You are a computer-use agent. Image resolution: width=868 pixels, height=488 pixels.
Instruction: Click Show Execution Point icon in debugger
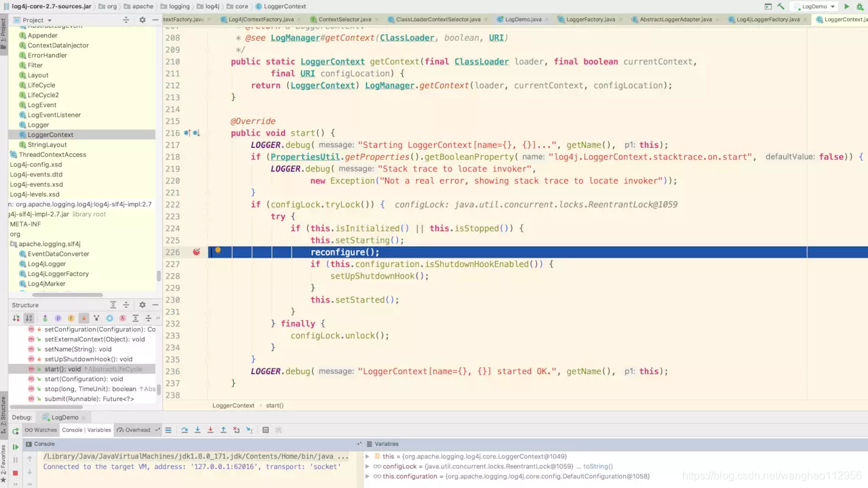pyautogui.click(x=168, y=430)
